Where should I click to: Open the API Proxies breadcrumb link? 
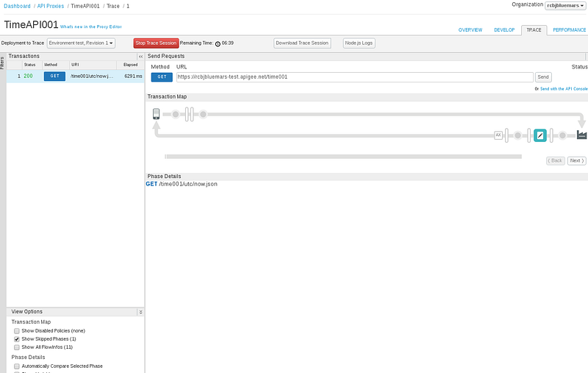tap(51, 6)
